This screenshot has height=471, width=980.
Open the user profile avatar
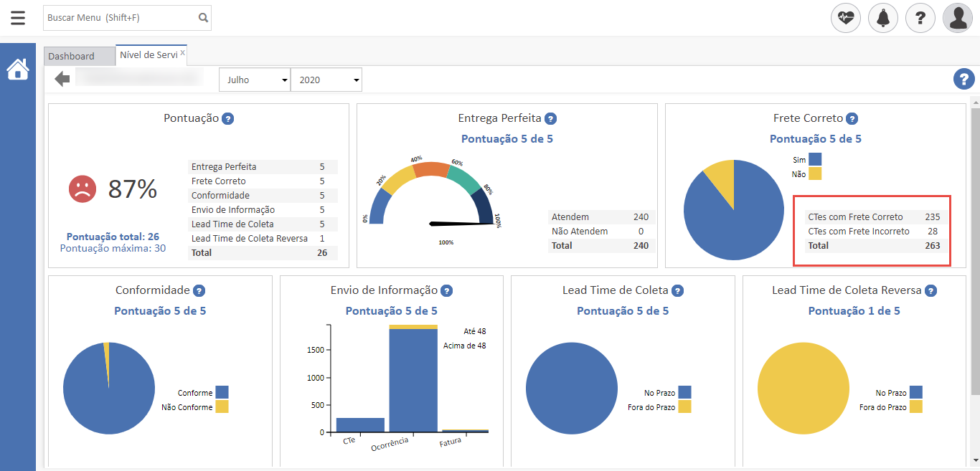[958, 18]
